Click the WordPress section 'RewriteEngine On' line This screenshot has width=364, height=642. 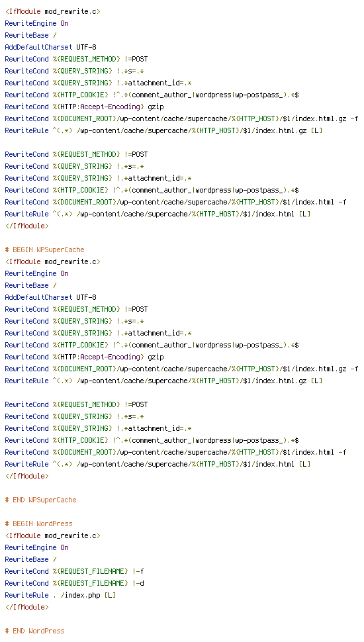point(37,547)
